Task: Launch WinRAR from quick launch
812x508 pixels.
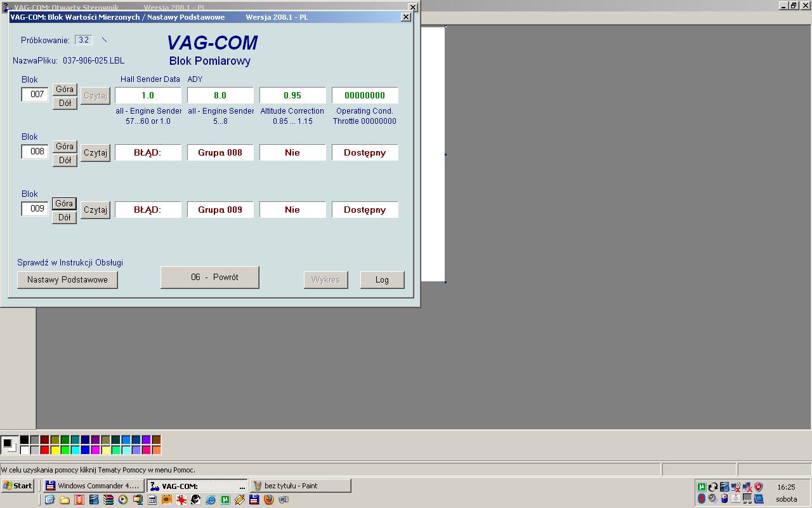Action: coord(108,500)
